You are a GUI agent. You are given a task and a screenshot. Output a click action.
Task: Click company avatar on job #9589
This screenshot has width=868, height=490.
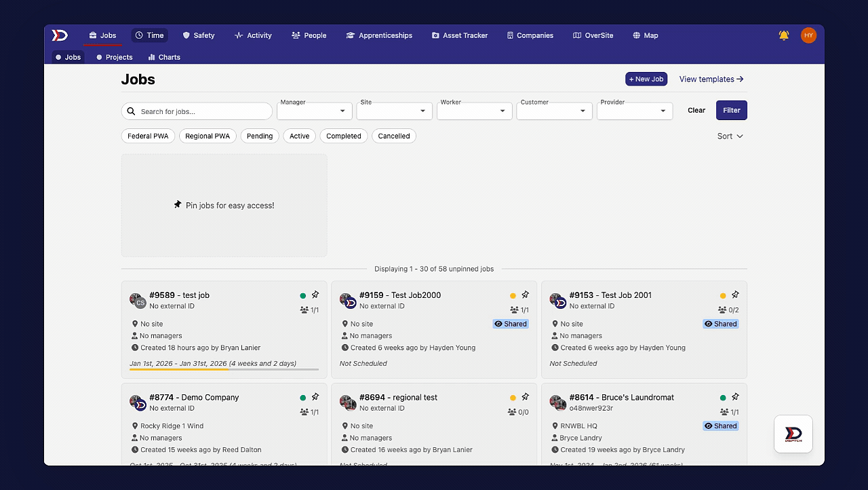click(138, 301)
